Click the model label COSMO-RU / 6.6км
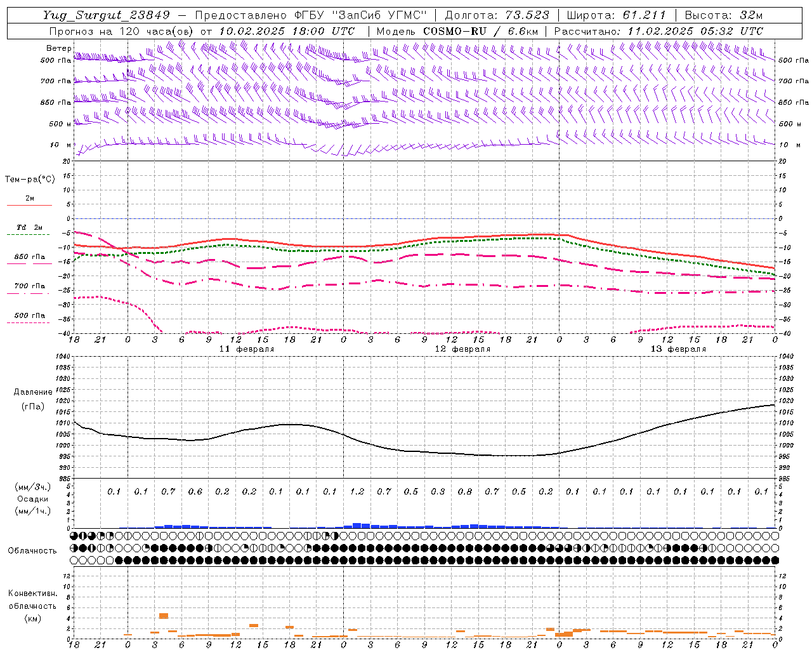Viewport: 812px width, 650px height. coord(481,31)
